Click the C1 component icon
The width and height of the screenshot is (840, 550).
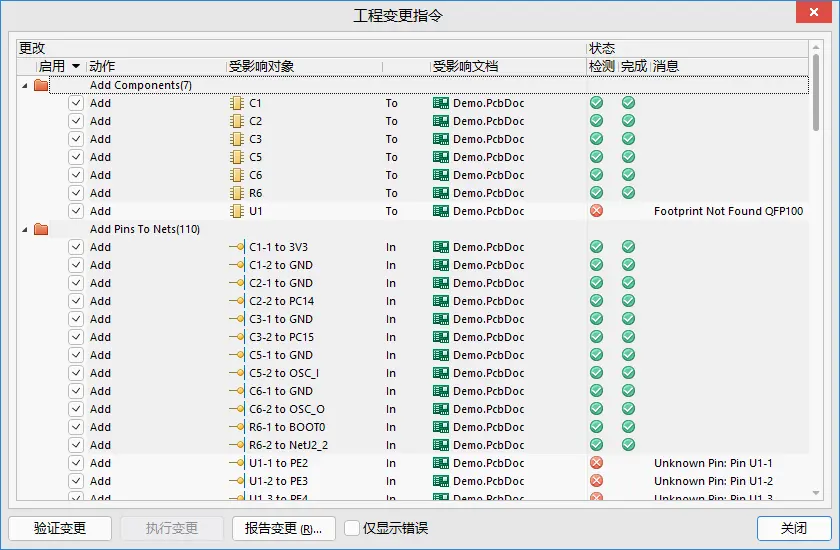click(x=237, y=103)
